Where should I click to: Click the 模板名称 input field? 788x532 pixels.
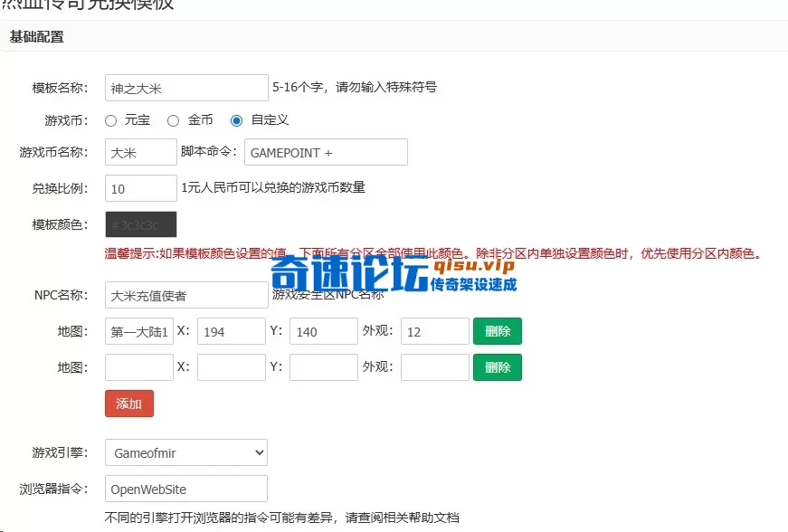pyautogui.click(x=186, y=88)
